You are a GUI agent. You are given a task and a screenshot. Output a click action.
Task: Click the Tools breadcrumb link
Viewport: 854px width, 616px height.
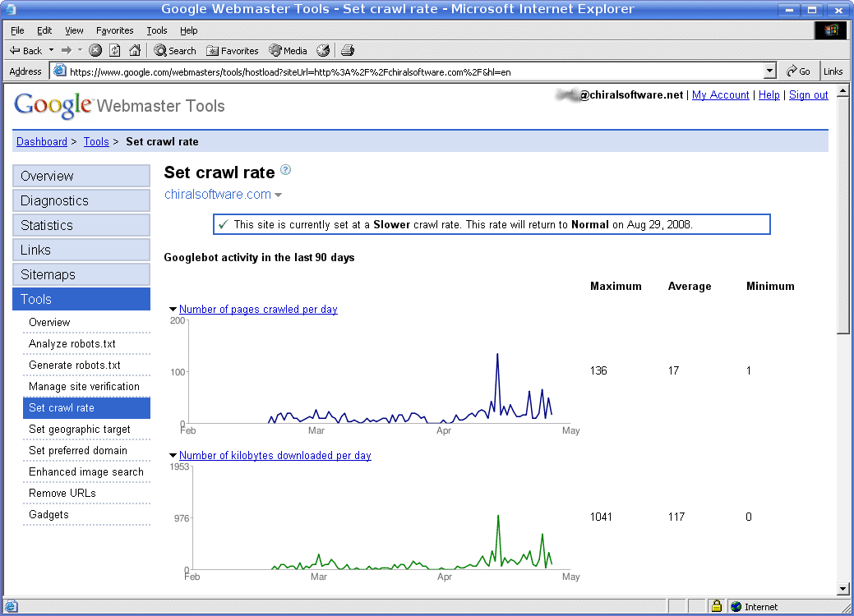click(x=96, y=141)
